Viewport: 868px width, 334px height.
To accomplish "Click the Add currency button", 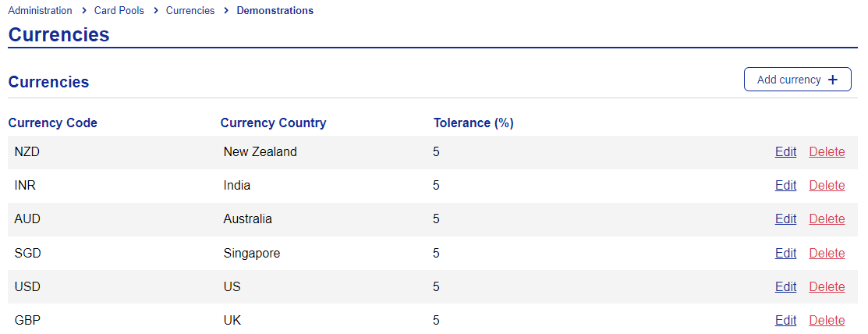I will [x=797, y=79].
